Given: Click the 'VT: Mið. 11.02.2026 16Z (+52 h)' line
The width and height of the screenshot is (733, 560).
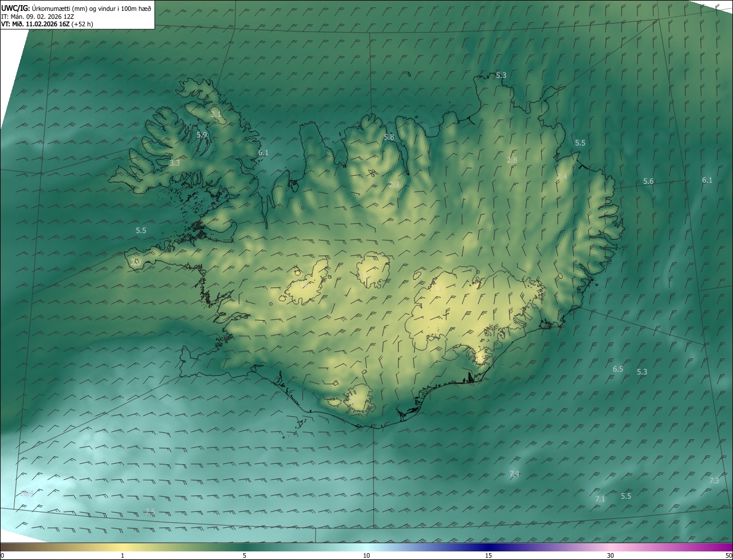Looking at the screenshot, I should pos(47,24).
